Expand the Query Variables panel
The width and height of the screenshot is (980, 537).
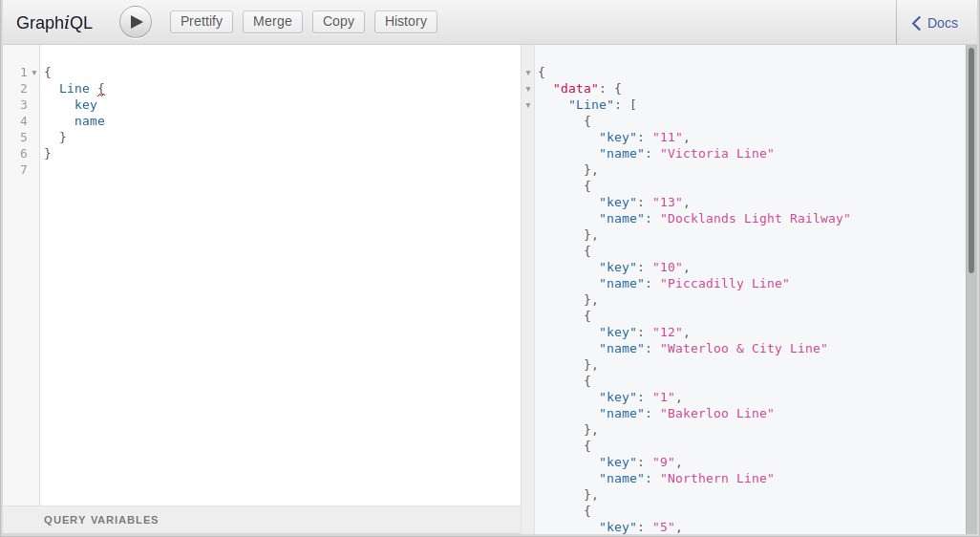[101, 520]
